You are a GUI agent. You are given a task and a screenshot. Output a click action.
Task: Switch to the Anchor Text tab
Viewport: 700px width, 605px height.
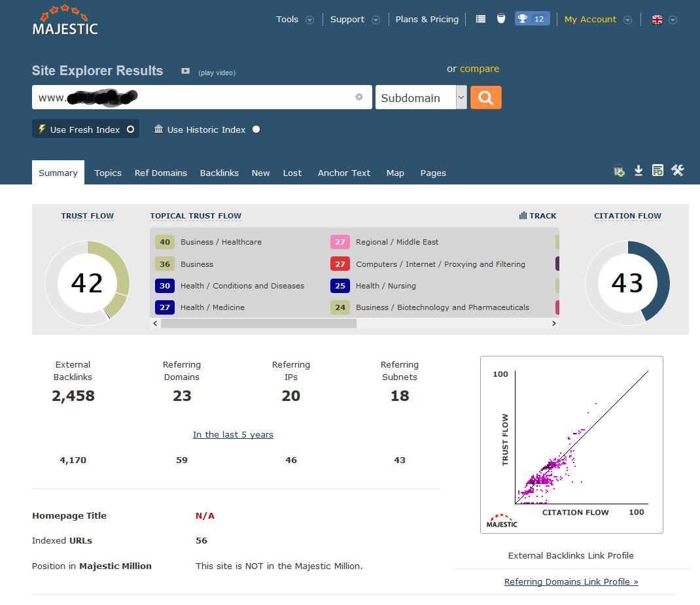343,173
